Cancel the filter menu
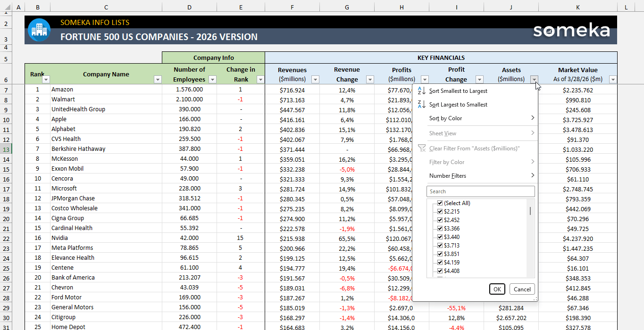This screenshot has width=644, height=330. click(522, 289)
